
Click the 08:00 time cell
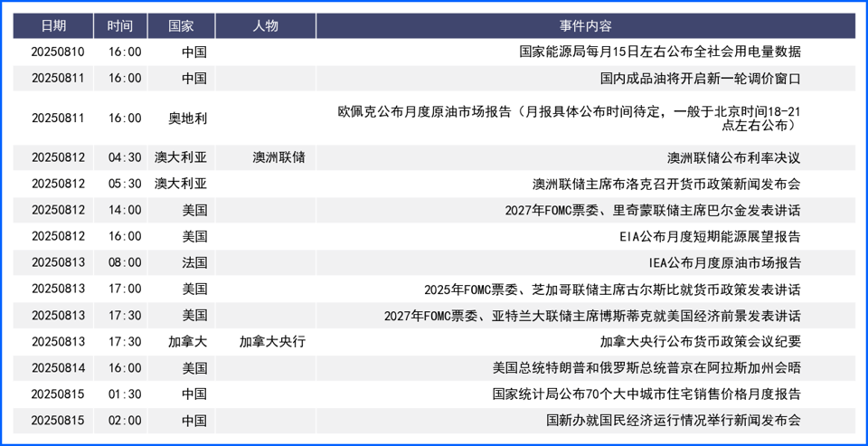[125, 262]
